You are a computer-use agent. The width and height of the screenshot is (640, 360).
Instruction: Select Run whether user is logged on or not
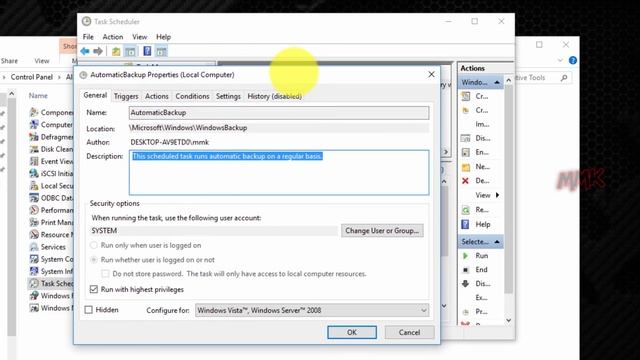pos(94,260)
